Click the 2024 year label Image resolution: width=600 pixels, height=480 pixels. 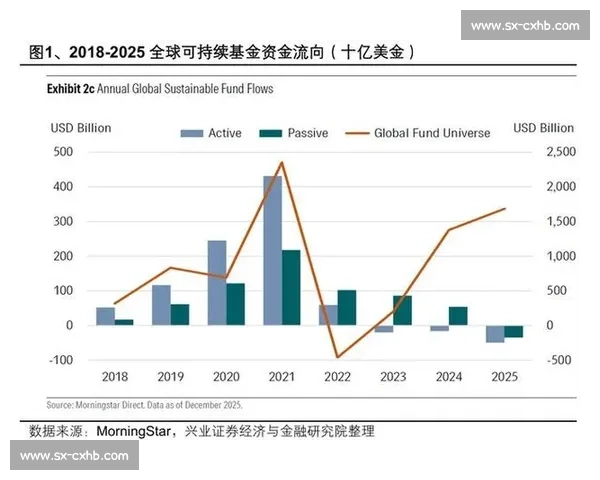[449, 377]
